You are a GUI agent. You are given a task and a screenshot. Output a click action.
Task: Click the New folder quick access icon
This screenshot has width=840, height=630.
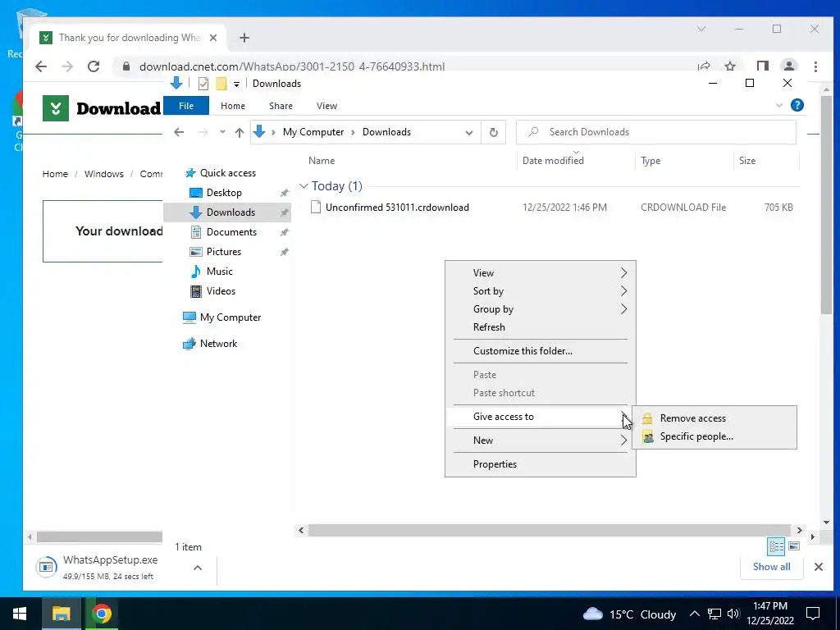pyautogui.click(x=221, y=84)
